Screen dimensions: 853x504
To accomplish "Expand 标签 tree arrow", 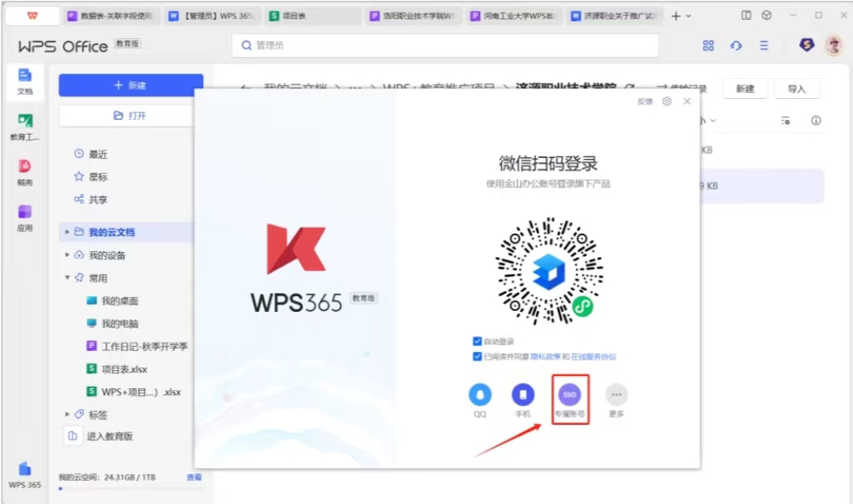I will [x=67, y=414].
